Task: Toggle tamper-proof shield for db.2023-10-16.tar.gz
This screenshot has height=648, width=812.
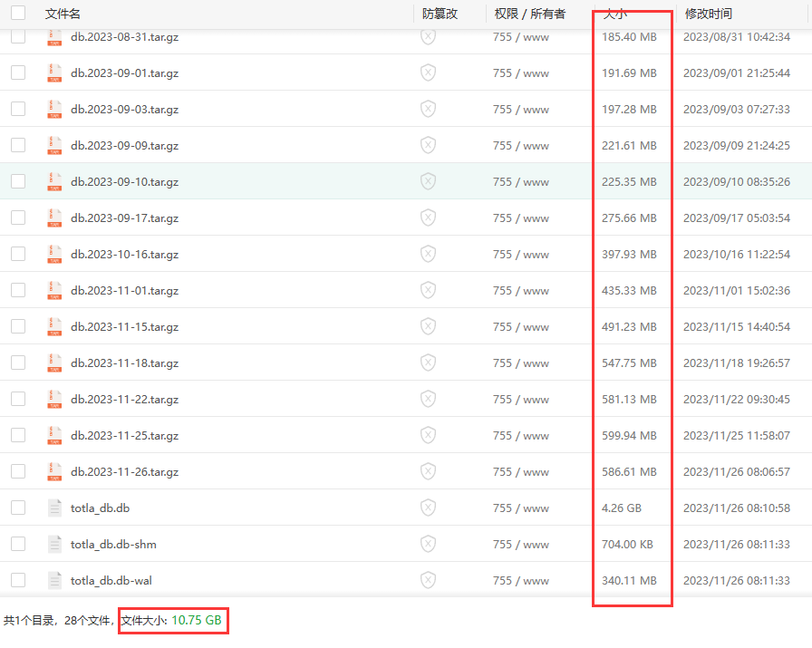Action: 428,254
